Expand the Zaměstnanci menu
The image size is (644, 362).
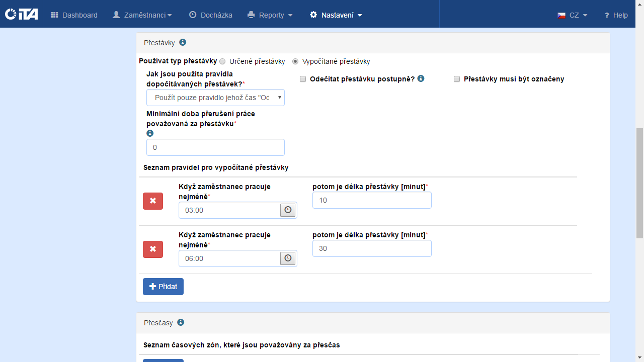142,15
